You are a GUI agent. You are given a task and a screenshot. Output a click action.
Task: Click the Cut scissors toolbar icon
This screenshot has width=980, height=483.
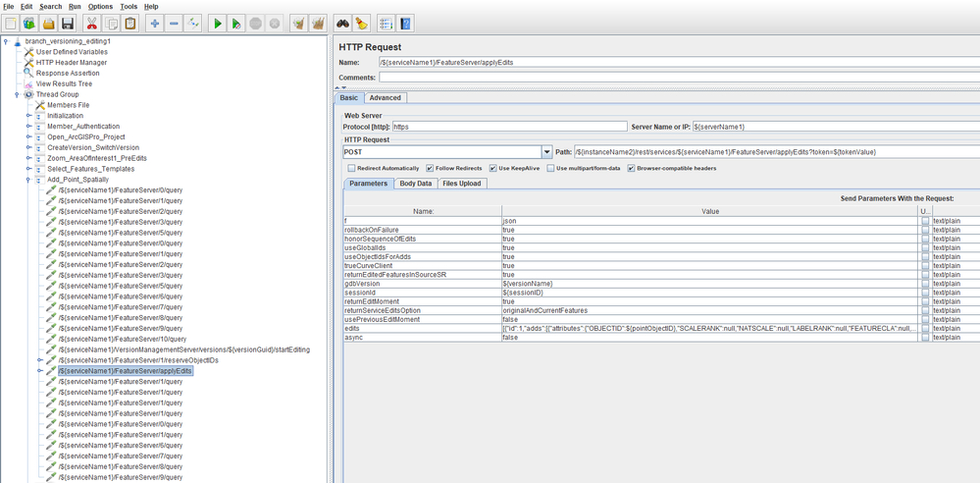(x=91, y=24)
